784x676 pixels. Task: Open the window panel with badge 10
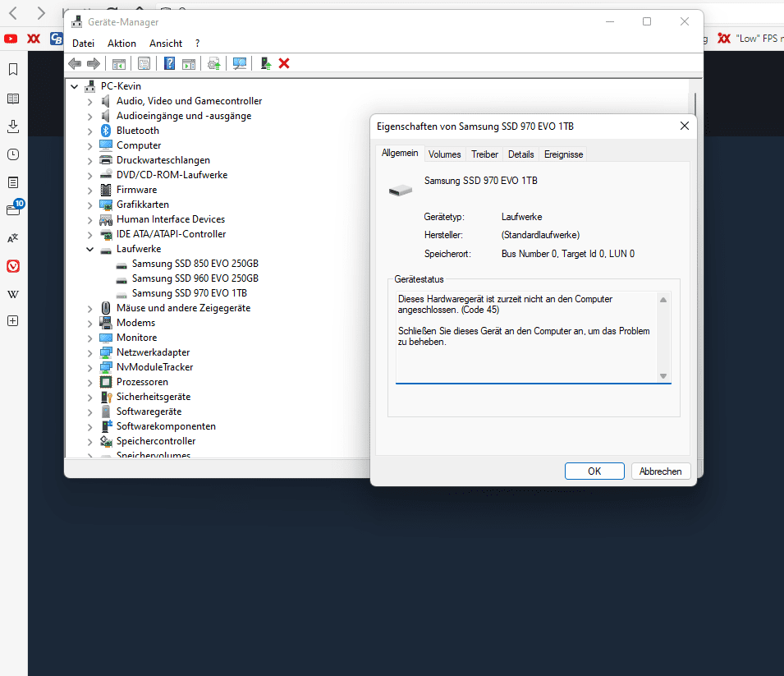click(14, 208)
